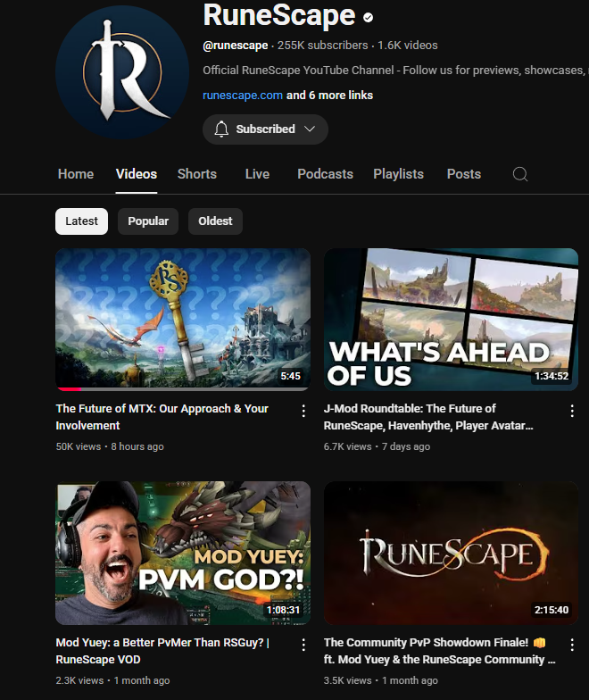Click the RuneScape channel name heading
The width and height of the screenshot is (589, 700).
coord(279,16)
